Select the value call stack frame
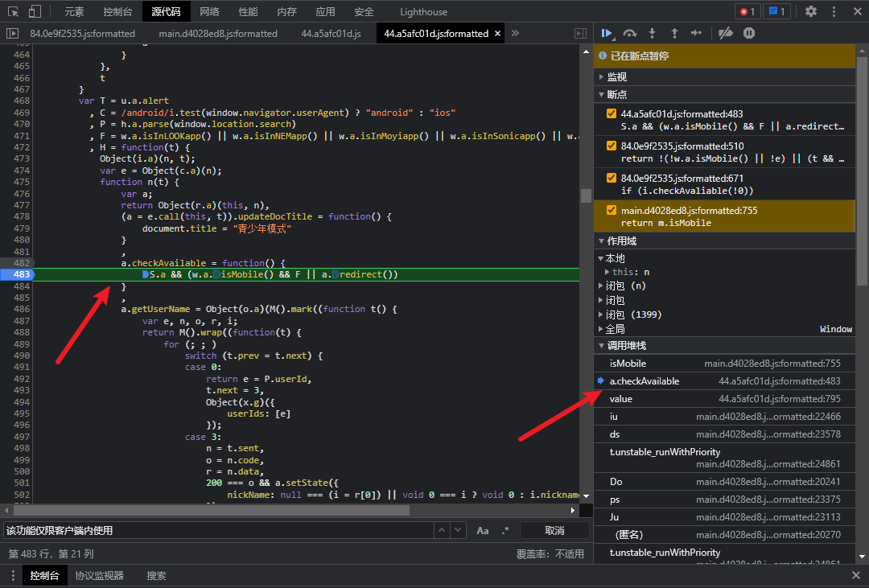Image resolution: width=869 pixels, height=588 pixels. [724, 399]
